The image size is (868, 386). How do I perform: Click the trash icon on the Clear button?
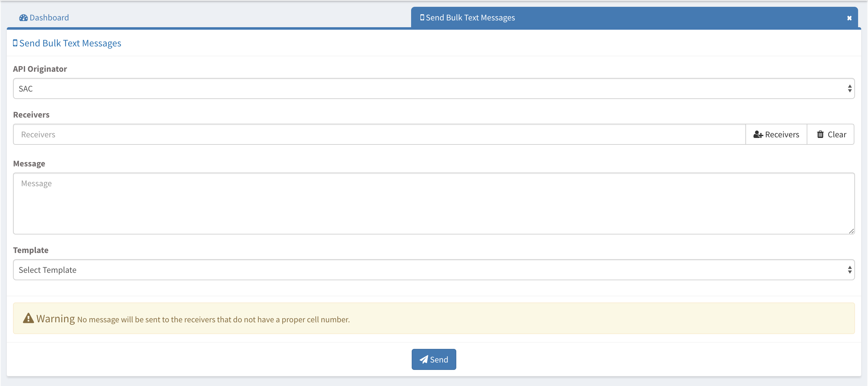click(820, 135)
